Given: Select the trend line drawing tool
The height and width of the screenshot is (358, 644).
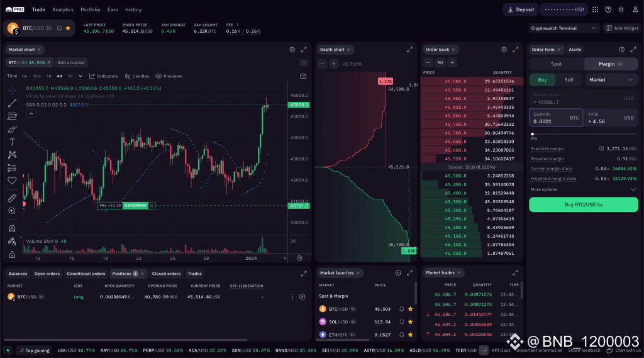Looking at the screenshot, I should 12,103.
